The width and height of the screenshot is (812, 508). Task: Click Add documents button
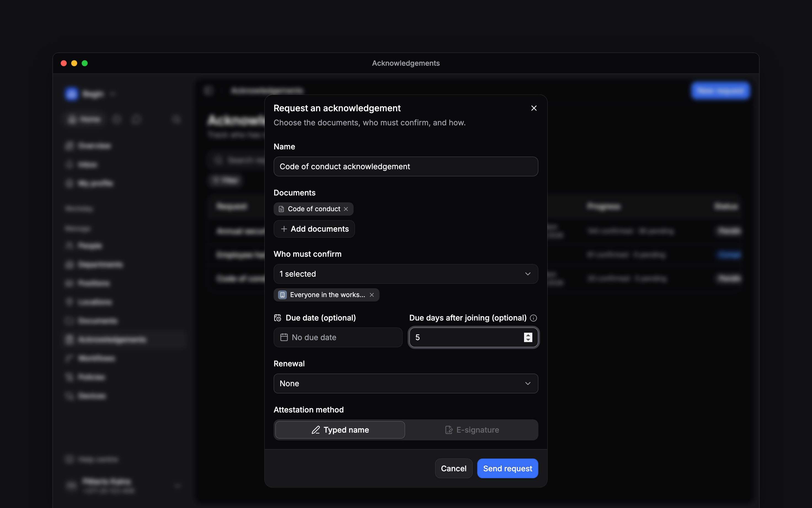coord(314,229)
